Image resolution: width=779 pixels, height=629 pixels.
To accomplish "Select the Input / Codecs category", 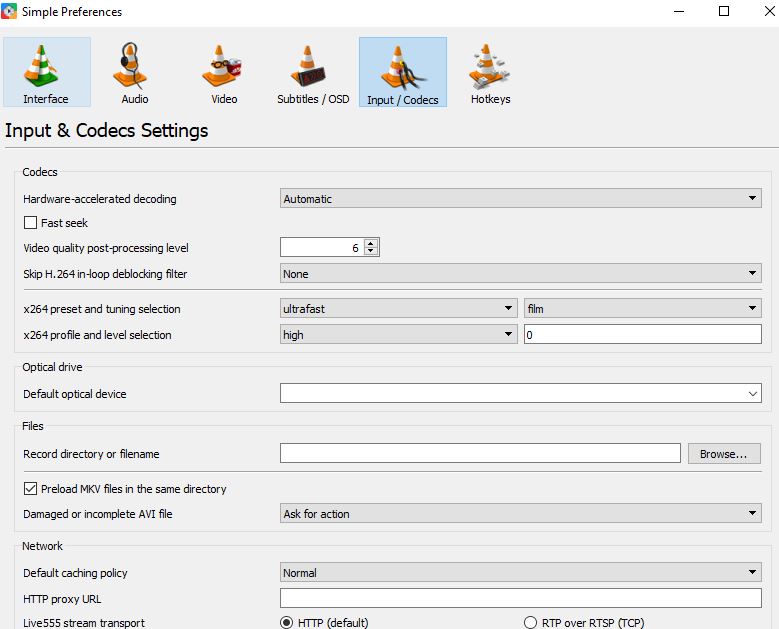I will tap(403, 72).
